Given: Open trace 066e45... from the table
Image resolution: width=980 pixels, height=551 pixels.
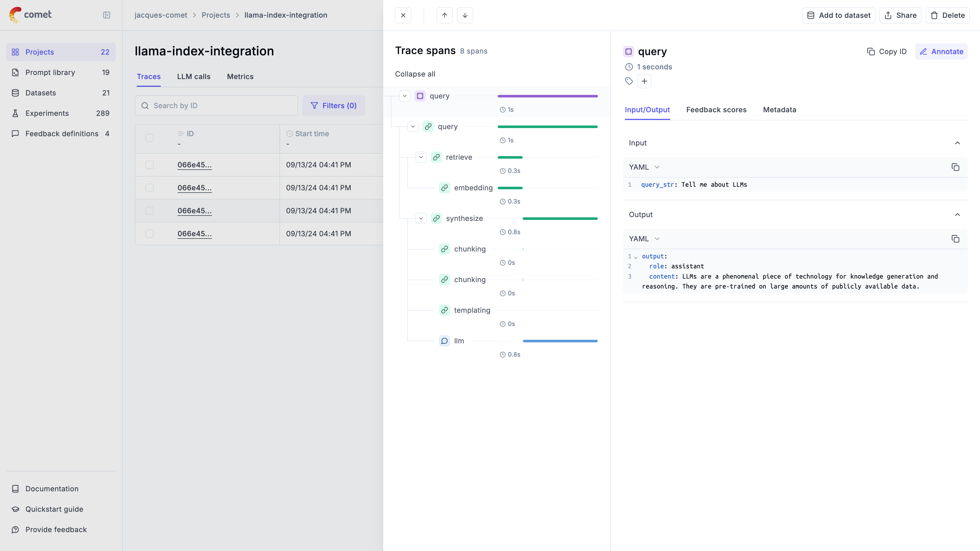Looking at the screenshot, I should [194, 165].
